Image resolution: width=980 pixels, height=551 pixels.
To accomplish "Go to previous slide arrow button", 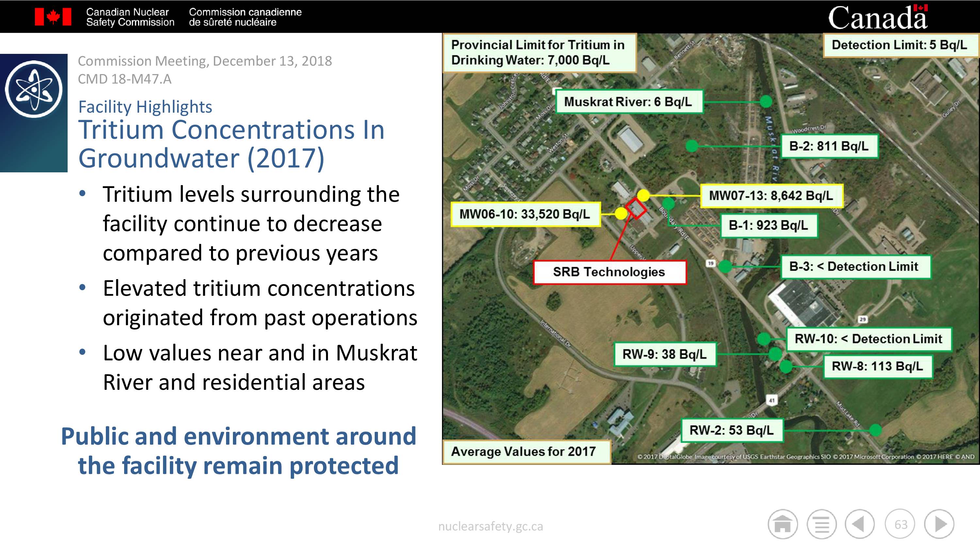I will 860,524.
